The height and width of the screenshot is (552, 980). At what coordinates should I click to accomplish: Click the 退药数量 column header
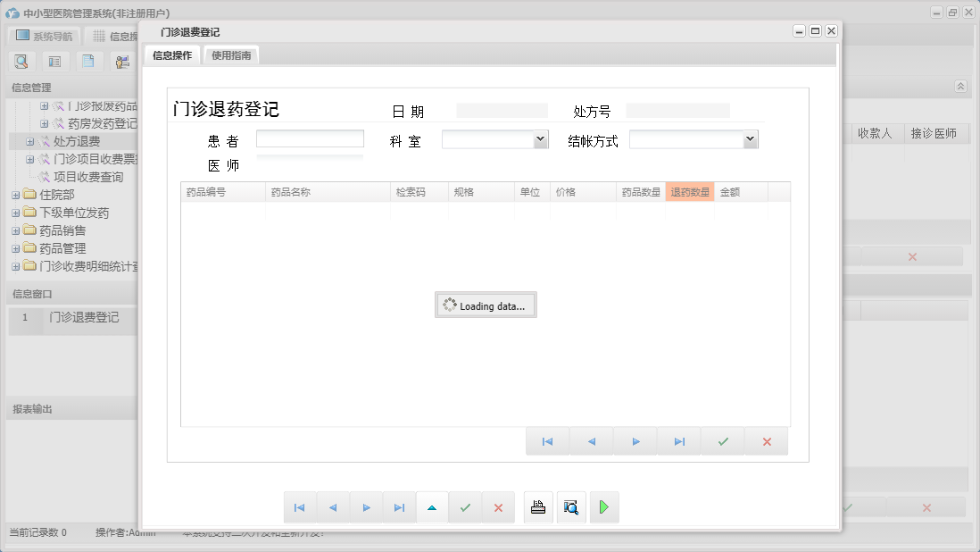[689, 190]
